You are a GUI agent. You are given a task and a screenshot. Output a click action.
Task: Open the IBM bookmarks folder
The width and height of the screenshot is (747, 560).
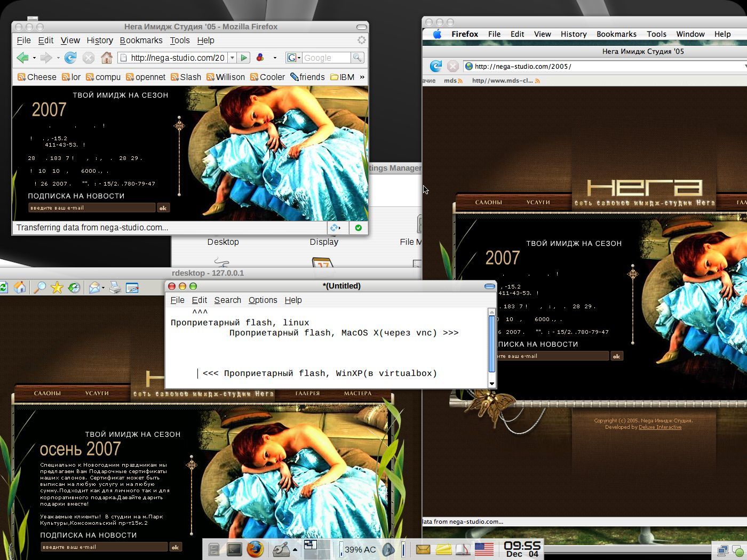pos(342,77)
